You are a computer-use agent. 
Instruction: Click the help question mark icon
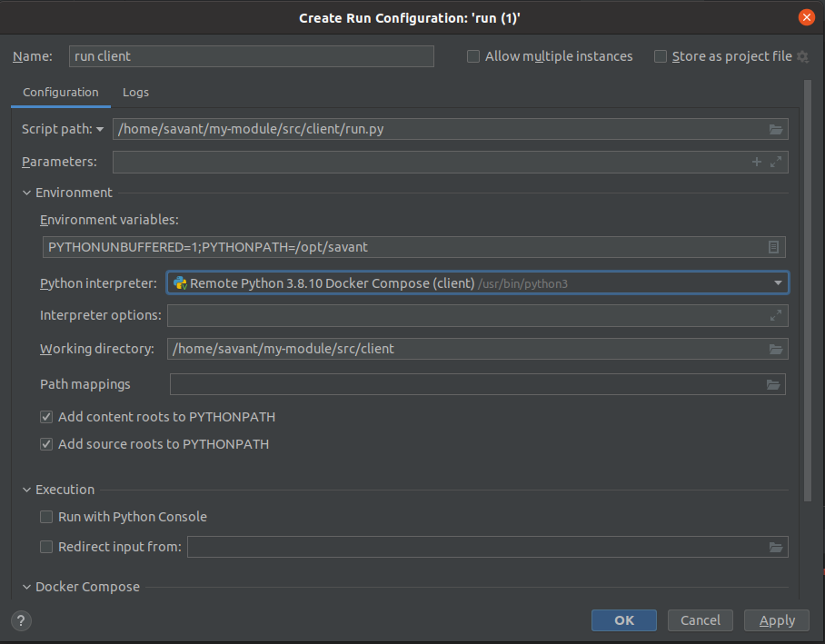coord(22,620)
